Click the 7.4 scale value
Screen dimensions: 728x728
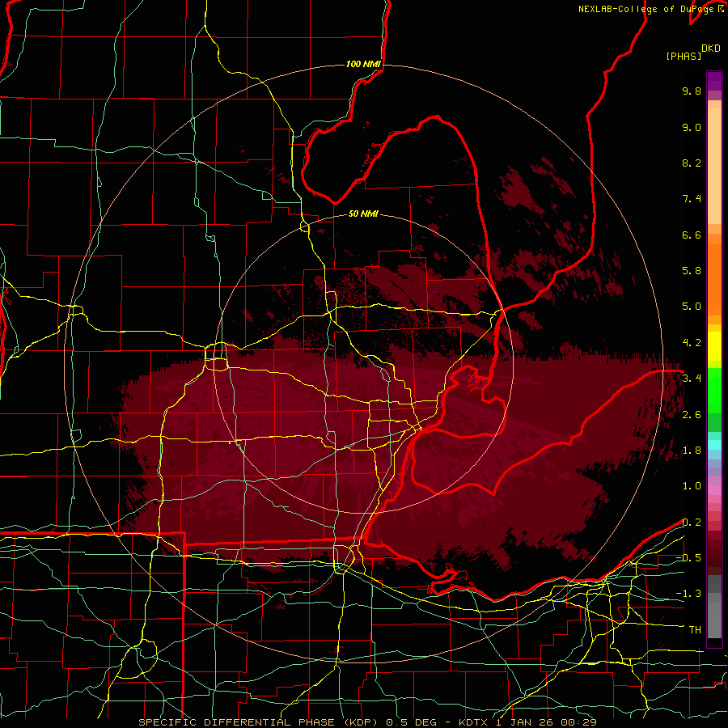pos(692,199)
